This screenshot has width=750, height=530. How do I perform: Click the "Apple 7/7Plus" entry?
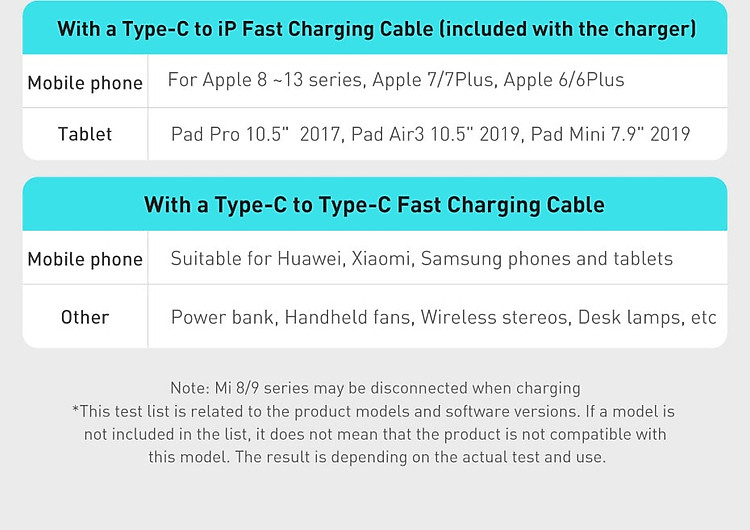433,80
